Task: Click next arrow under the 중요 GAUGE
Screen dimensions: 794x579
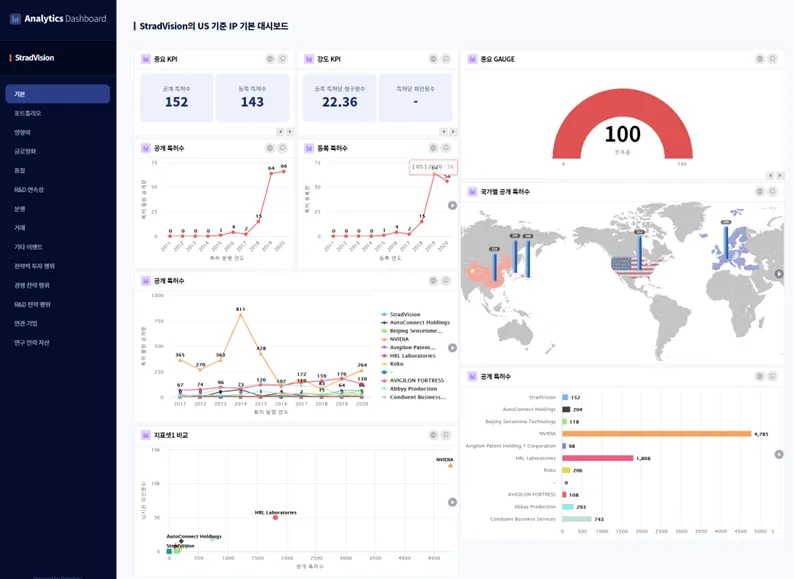Action: [x=780, y=176]
